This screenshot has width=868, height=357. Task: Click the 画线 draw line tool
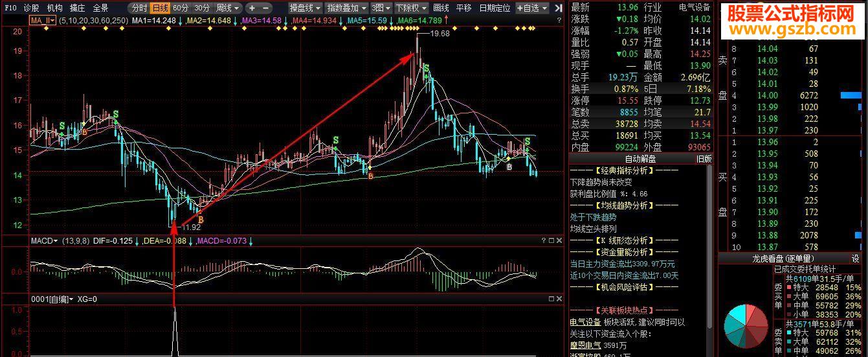(x=441, y=8)
